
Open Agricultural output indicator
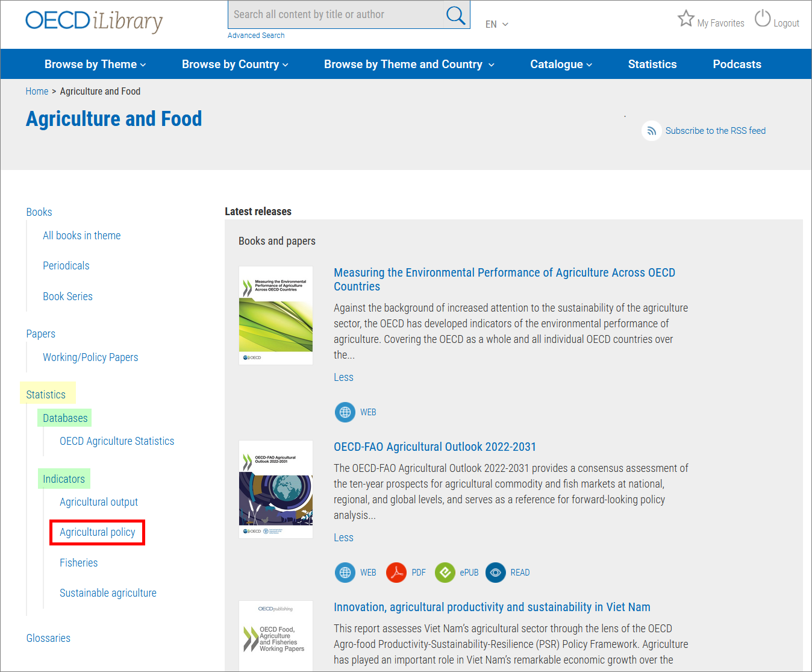99,502
